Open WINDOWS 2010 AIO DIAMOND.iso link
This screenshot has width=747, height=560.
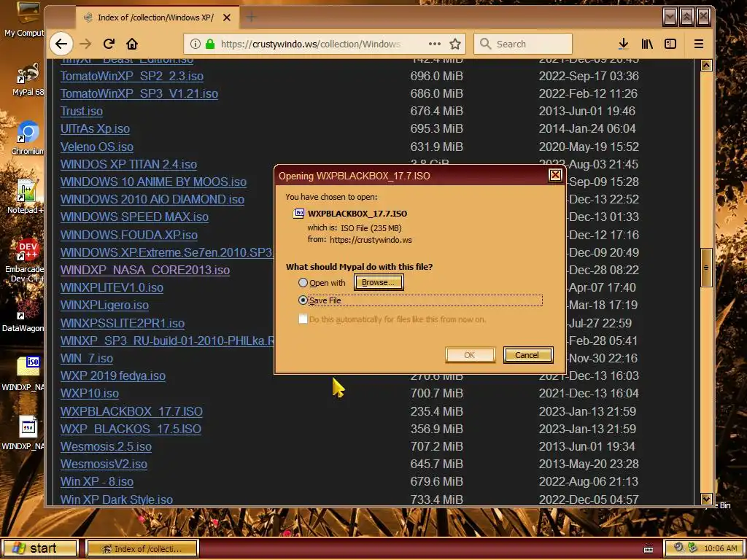[x=152, y=199]
